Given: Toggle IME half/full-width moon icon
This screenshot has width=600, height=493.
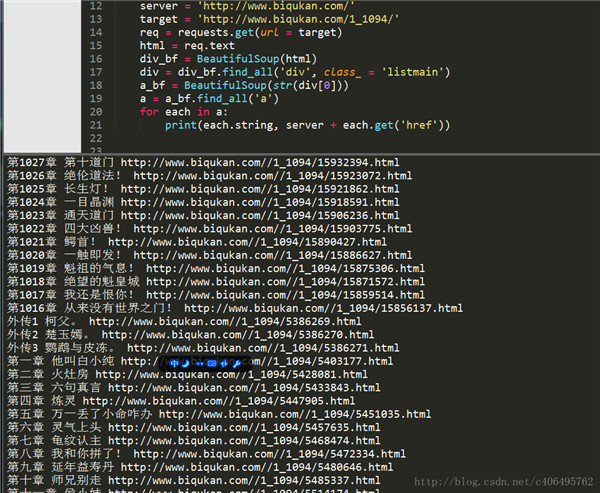Looking at the screenshot, I should click(x=186, y=363).
